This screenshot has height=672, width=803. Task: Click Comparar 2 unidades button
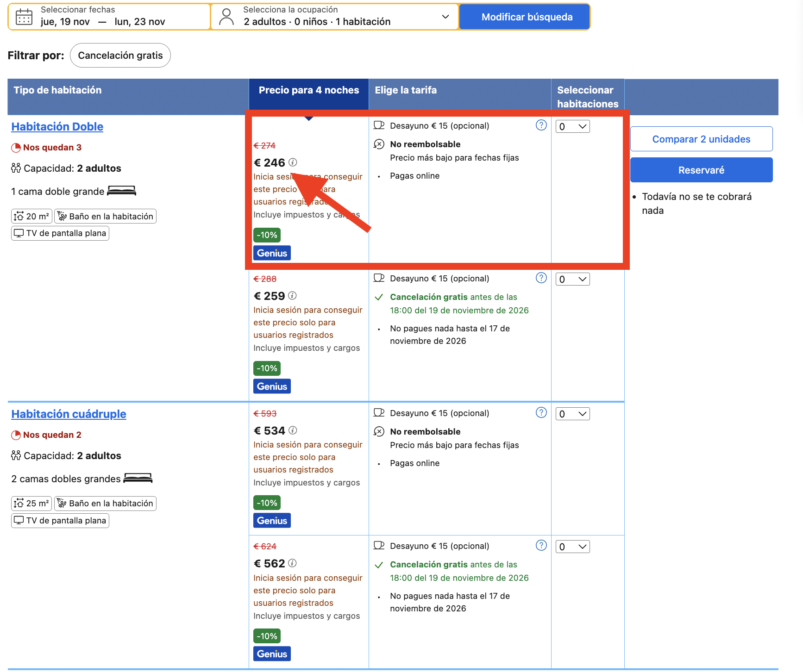pyautogui.click(x=701, y=139)
